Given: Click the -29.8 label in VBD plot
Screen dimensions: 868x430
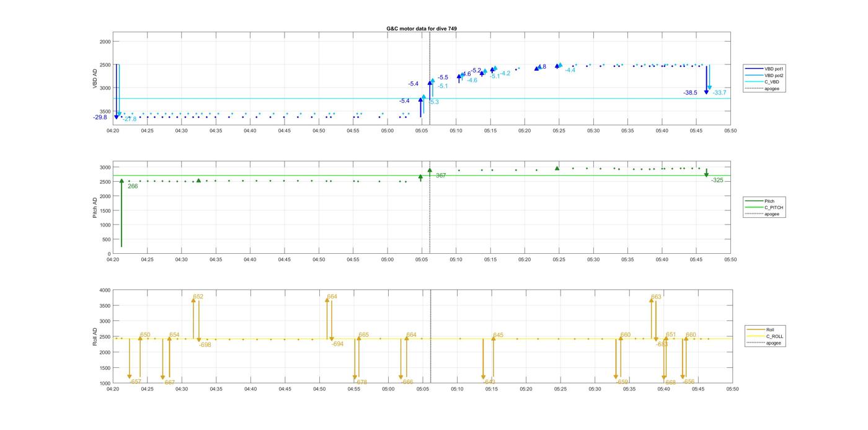Looking at the screenshot, I should 100,117.
